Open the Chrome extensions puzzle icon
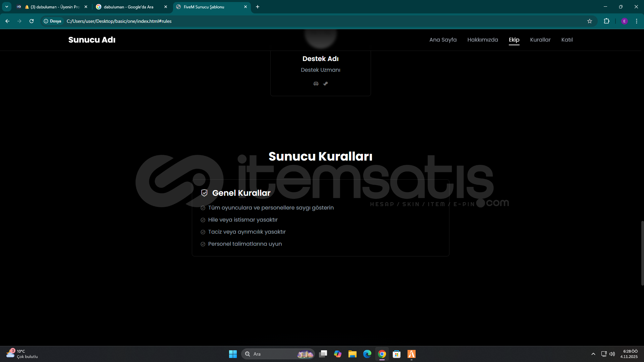The image size is (644, 362). coord(606,21)
